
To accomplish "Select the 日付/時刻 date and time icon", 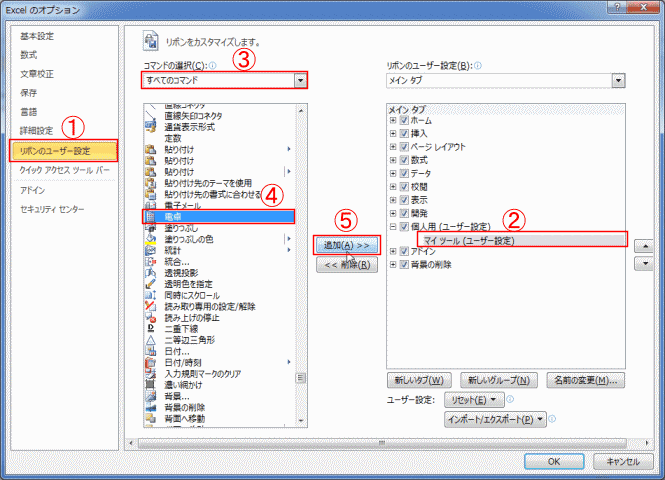I will coord(151,363).
